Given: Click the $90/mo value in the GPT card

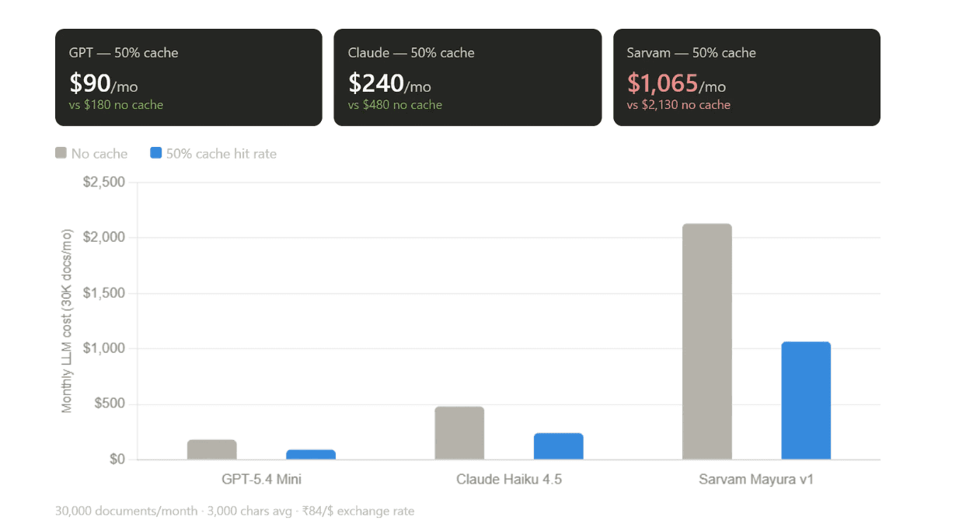Looking at the screenshot, I should click(103, 83).
